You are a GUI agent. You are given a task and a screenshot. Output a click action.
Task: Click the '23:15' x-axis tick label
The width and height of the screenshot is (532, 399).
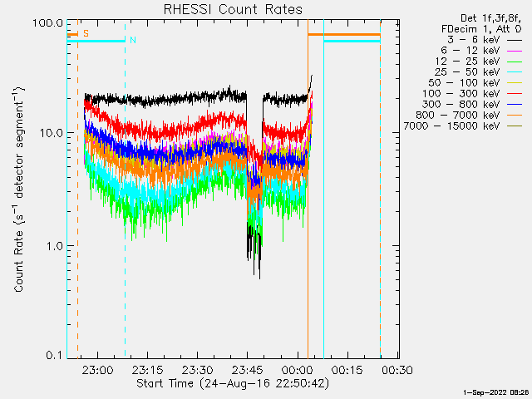pyautogui.click(x=148, y=369)
